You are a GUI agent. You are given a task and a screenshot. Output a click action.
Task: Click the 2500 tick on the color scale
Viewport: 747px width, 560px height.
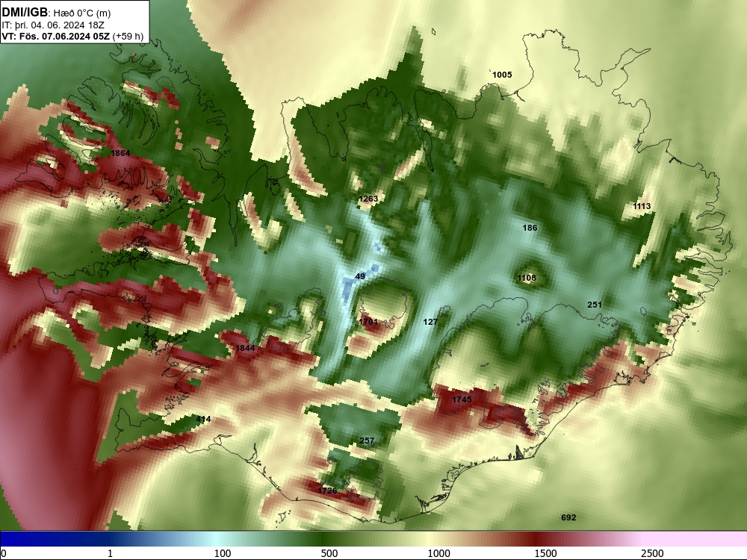[x=652, y=553]
